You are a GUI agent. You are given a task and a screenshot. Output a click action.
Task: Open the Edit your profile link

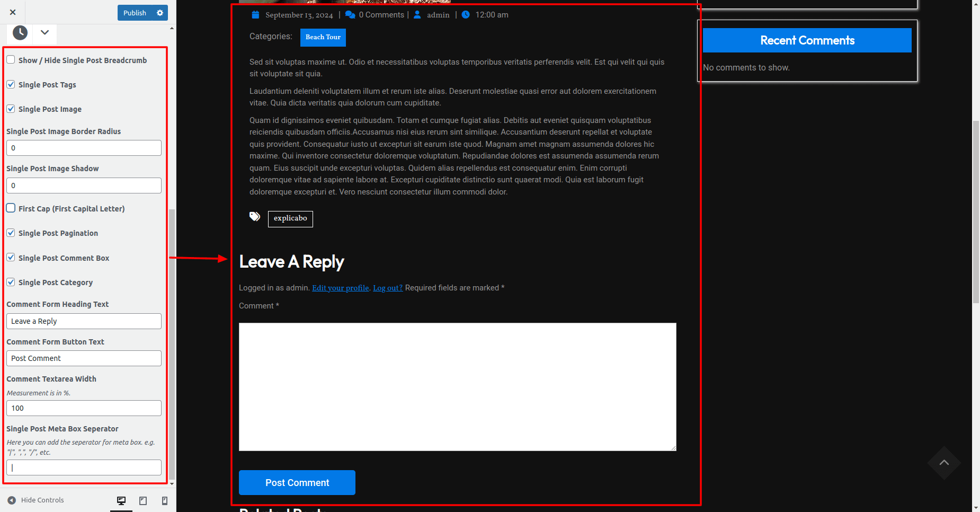(x=340, y=288)
